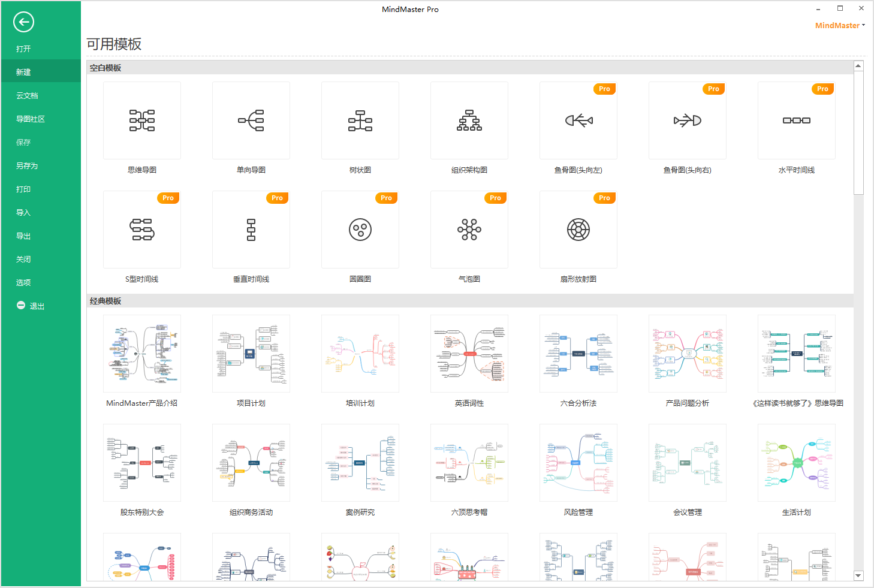Open the 风险管理 template thumbnail

pyautogui.click(x=578, y=463)
